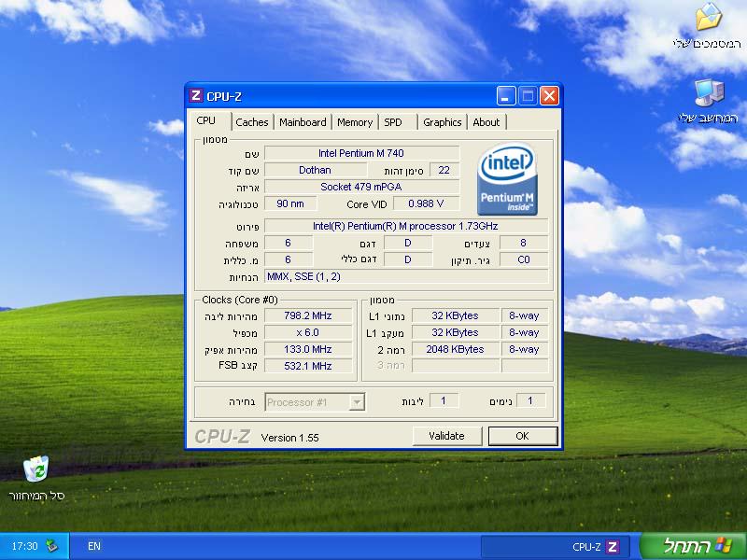Viewport: 747px width, 560px height.
Task: Open the Recycle Bin desktop icon
Action: 36,478
